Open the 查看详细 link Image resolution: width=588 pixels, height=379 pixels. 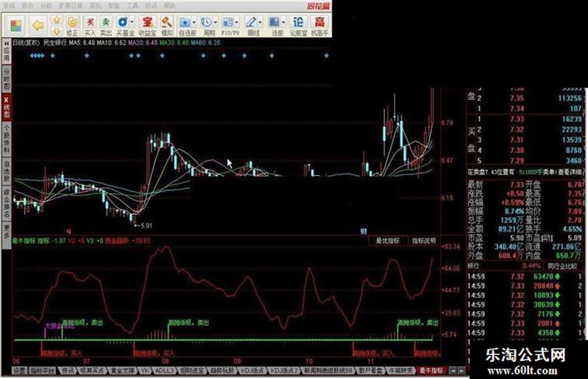click(x=569, y=172)
